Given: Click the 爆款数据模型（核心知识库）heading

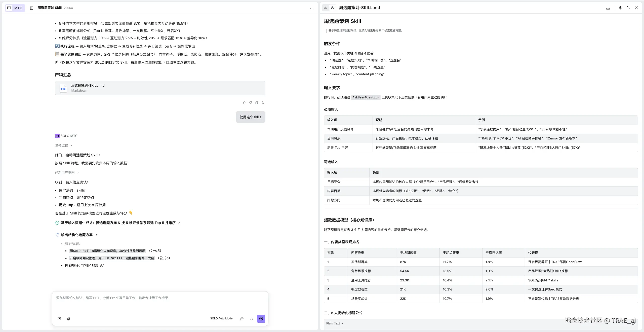Looking at the screenshot, I should 349,220.
